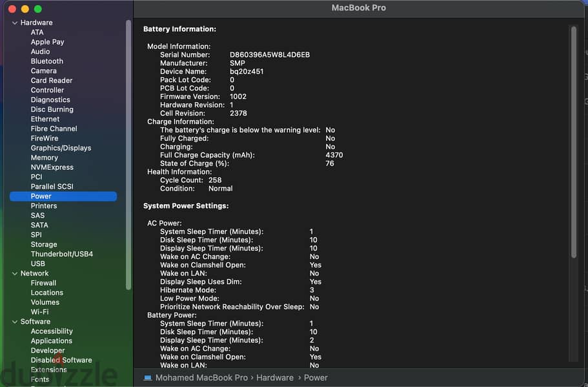The height and width of the screenshot is (387, 588).
Task: Select ATA in the sidebar
Action: tap(37, 32)
